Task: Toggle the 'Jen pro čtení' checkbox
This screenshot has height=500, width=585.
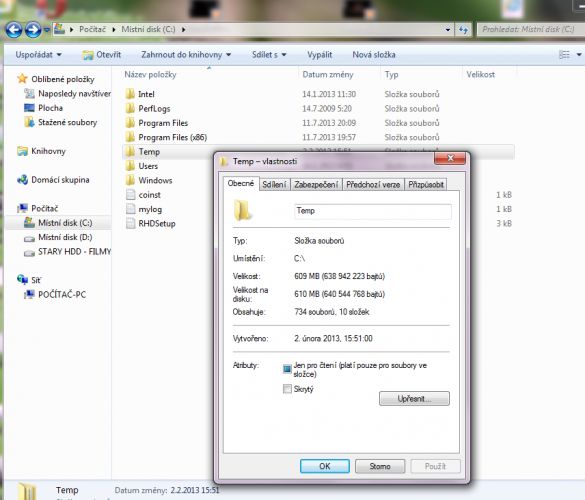Action: click(x=287, y=369)
